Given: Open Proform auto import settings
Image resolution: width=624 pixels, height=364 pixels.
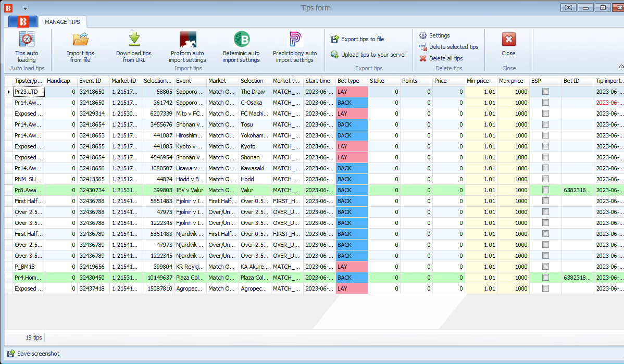Looking at the screenshot, I should click(188, 47).
